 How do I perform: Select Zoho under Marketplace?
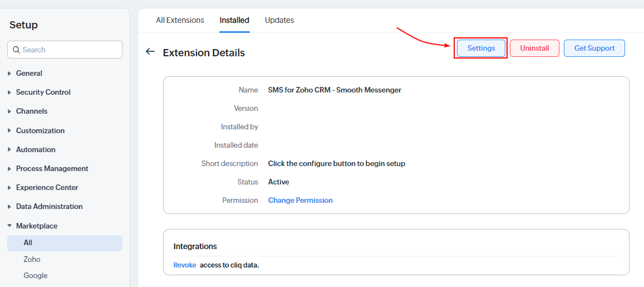click(x=32, y=260)
